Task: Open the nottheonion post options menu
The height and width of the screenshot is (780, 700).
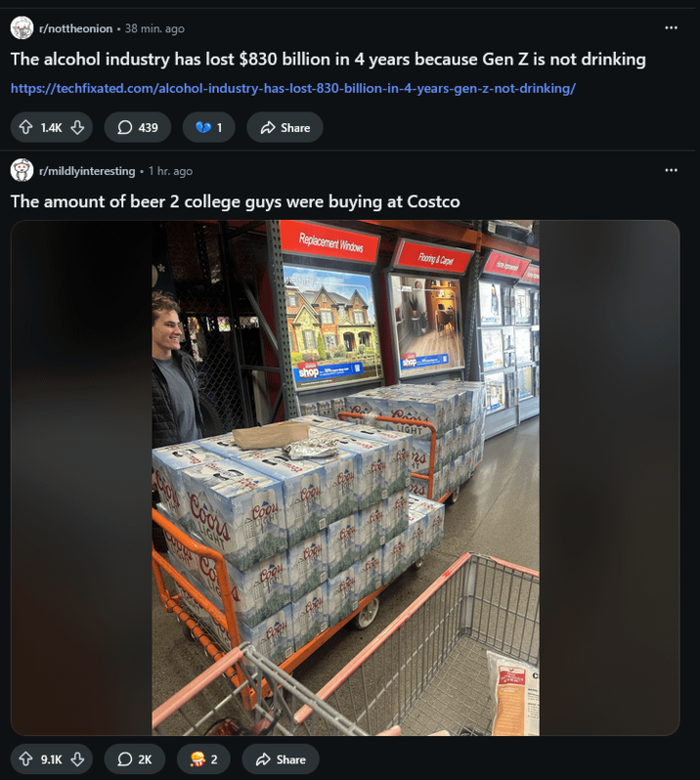Action: [x=671, y=27]
